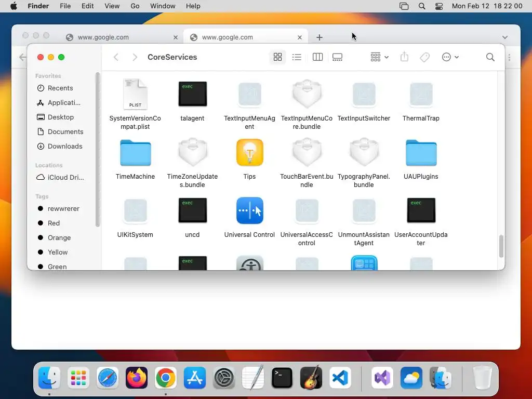
Task: Open Control Center in menu bar
Action: pyautogui.click(x=439, y=6)
